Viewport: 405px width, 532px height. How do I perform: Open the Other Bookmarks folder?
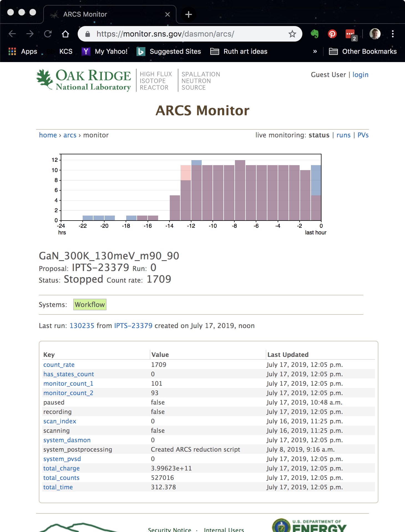coord(363,52)
